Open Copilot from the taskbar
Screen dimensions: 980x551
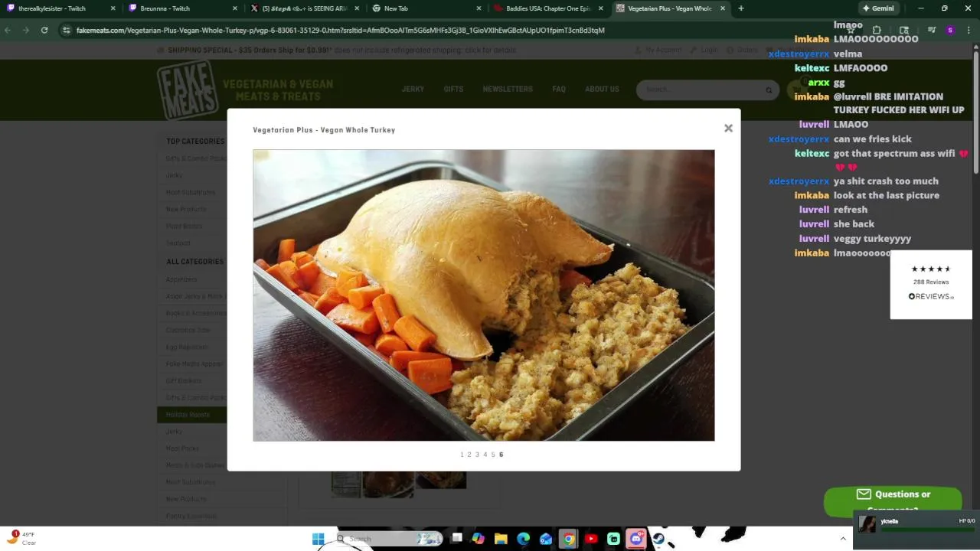coord(479,539)
